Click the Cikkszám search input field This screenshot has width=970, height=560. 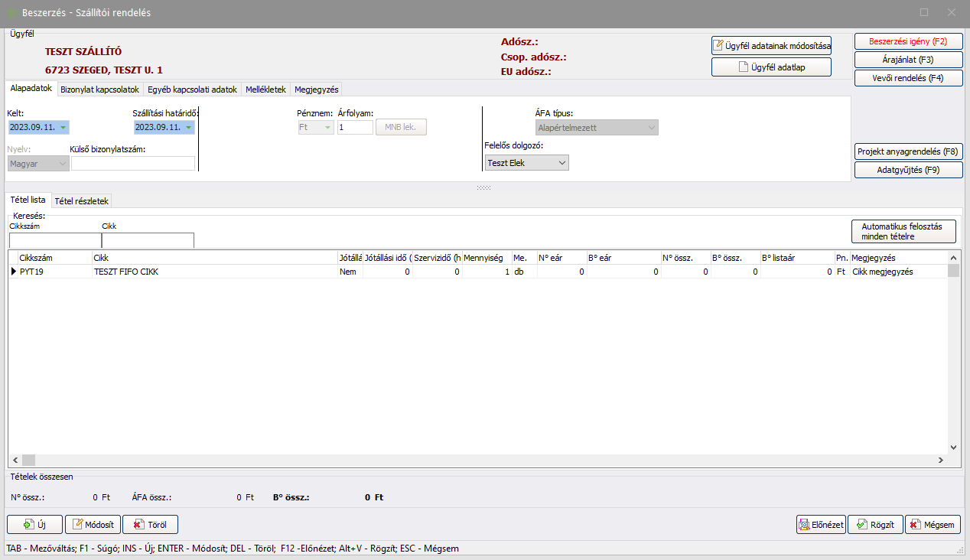[54, 241]
